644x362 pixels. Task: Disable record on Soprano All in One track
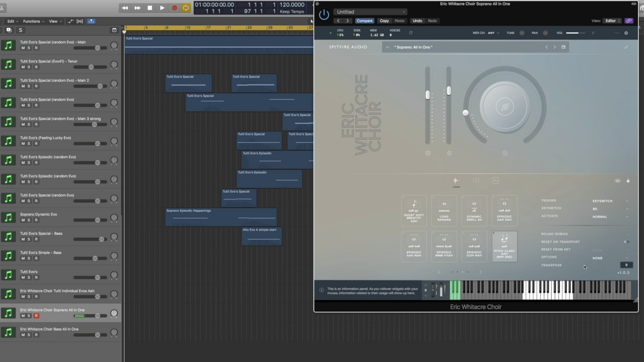click(x=36, y=316)
